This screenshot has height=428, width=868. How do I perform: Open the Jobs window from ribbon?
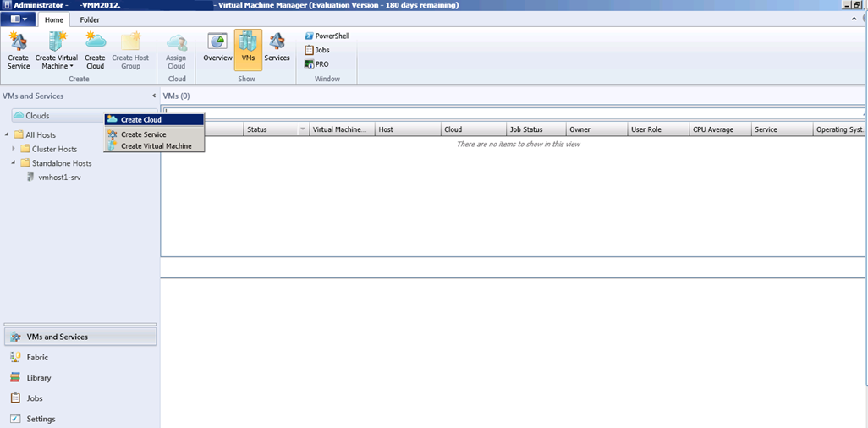(x=317, y=50)
